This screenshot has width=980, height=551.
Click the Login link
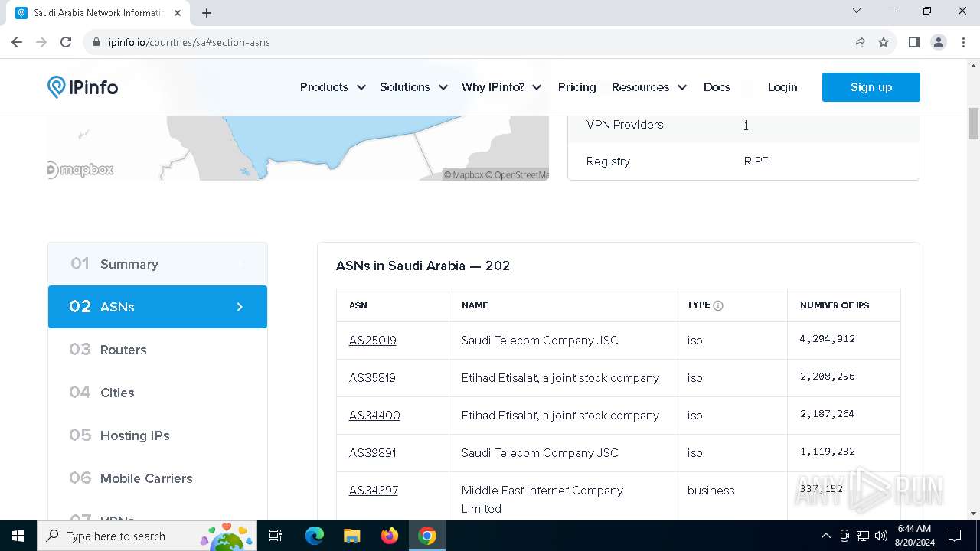click(782, 87)
